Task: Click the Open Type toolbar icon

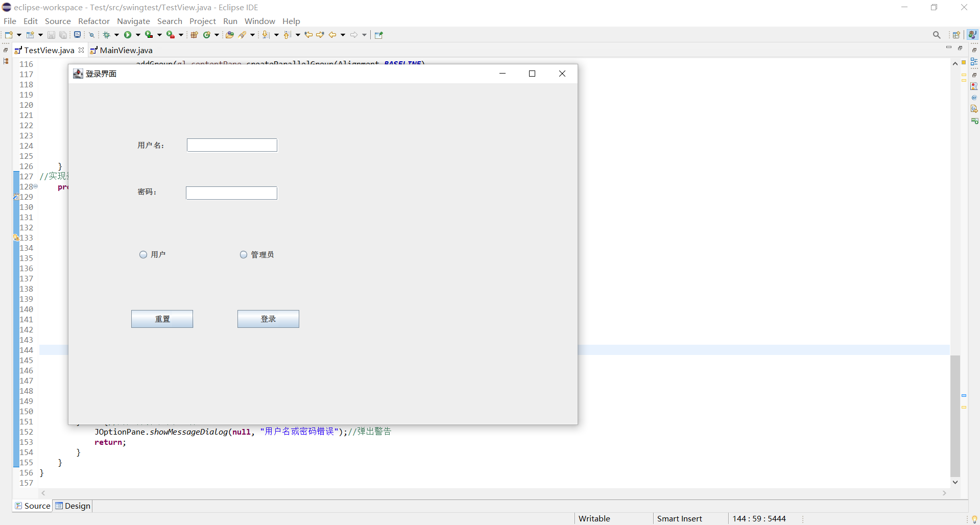Action: tap(229, 35)
